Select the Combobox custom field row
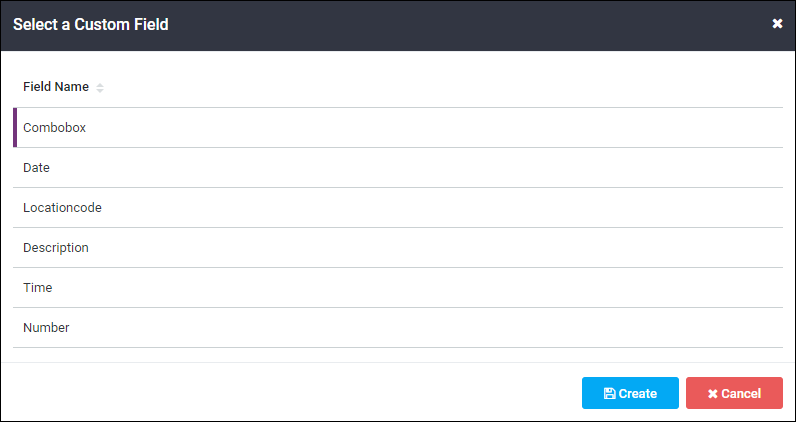796x422 pixels. [x=398, y=127]
